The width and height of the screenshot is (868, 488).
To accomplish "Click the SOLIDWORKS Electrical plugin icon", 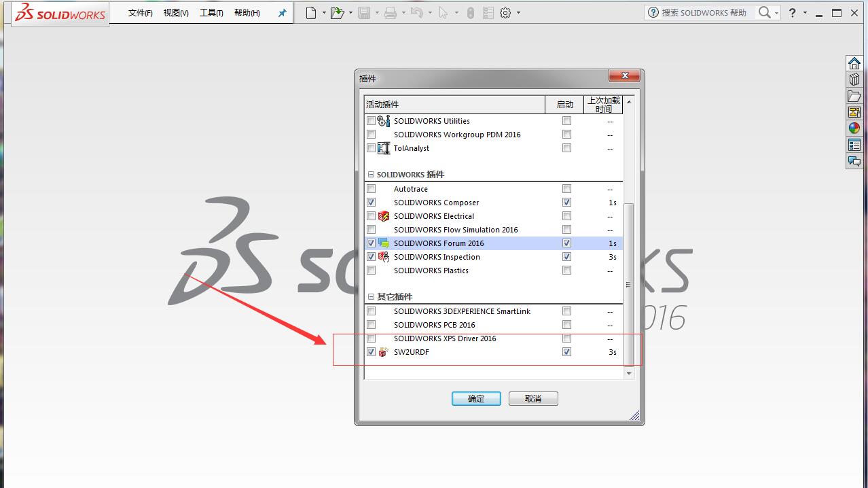I will coord(384,216).
